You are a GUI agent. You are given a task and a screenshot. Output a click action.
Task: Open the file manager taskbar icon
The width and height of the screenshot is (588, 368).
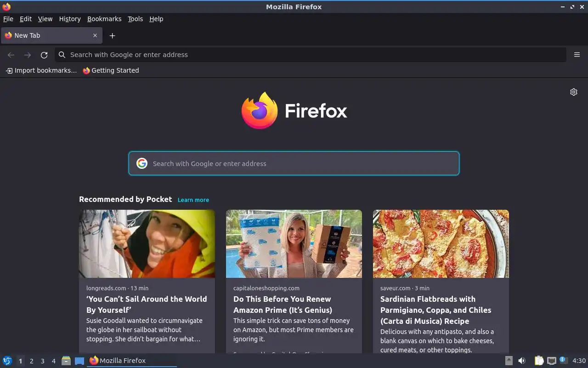pyautogui.click(x=66, y=361)
